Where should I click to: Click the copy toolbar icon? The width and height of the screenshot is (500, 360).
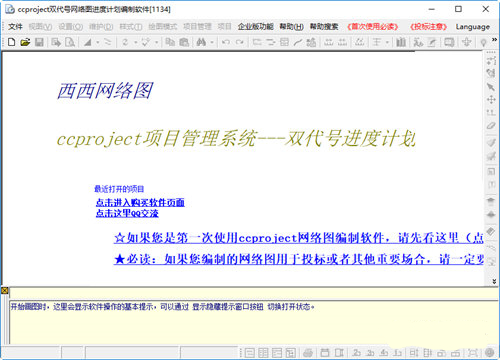click(170, 42)
